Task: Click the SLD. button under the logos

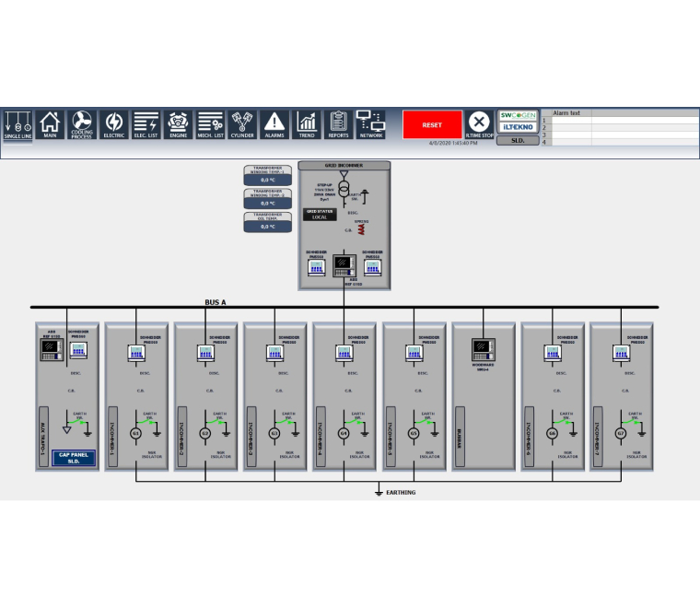Action: pos(518,141)
